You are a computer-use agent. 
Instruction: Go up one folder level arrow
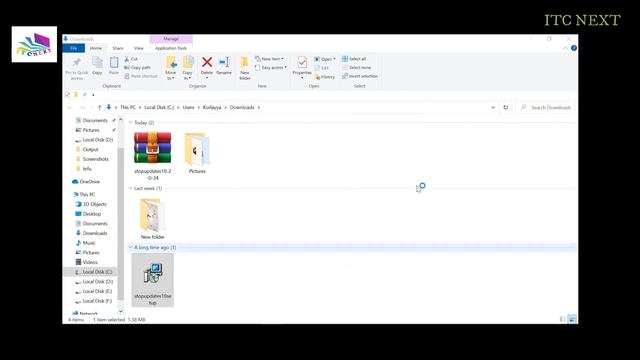tap(100, 107)
